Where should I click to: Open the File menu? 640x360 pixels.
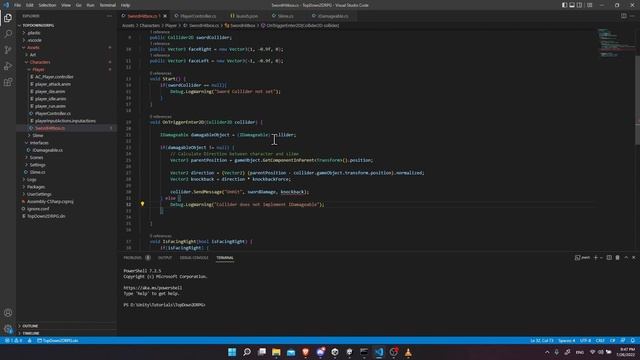[18, 5]
